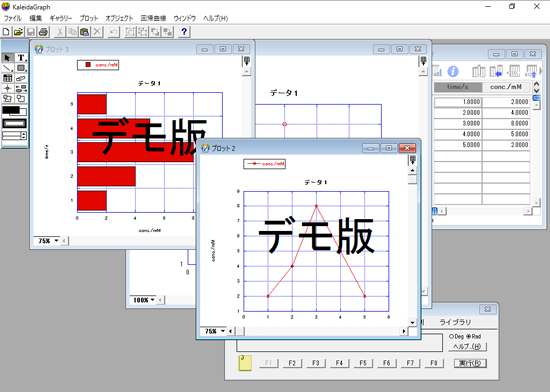
Task: Click the Open folder toolbar icon
Action: coord(18,32)
